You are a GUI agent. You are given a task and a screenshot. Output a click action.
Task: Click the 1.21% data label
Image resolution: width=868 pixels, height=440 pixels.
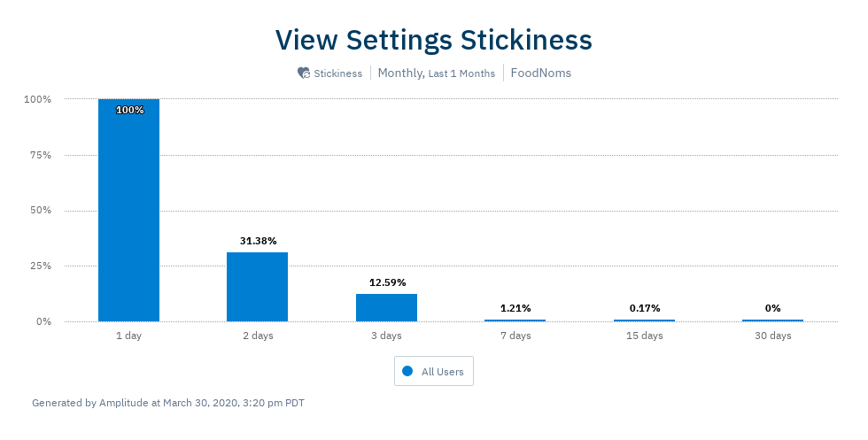(515, 308)
